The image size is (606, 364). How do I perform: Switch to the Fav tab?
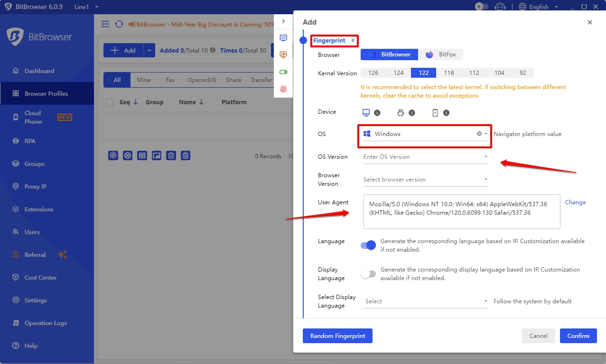coord(170,80)
